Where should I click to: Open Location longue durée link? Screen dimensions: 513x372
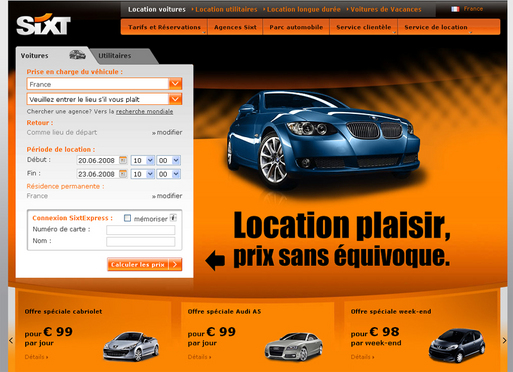pos(304,9)
